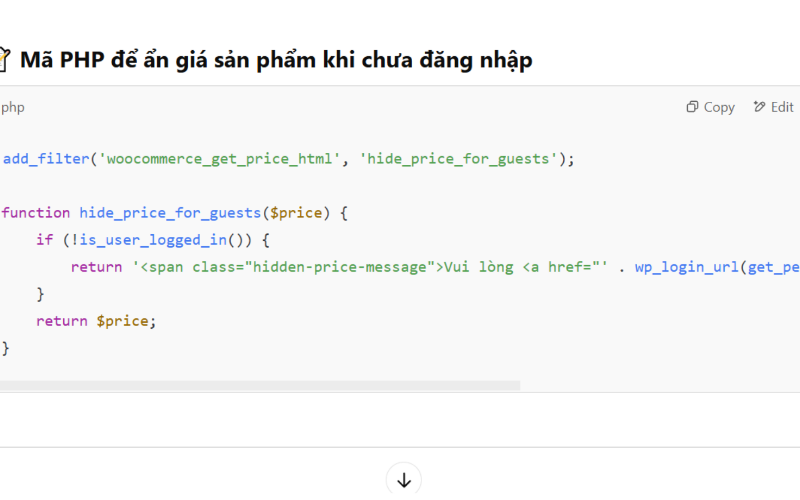The height and width of the screenshot is (500, 800).
Task: Click the notepad emoji before the heading
Action: coord(5,59)
